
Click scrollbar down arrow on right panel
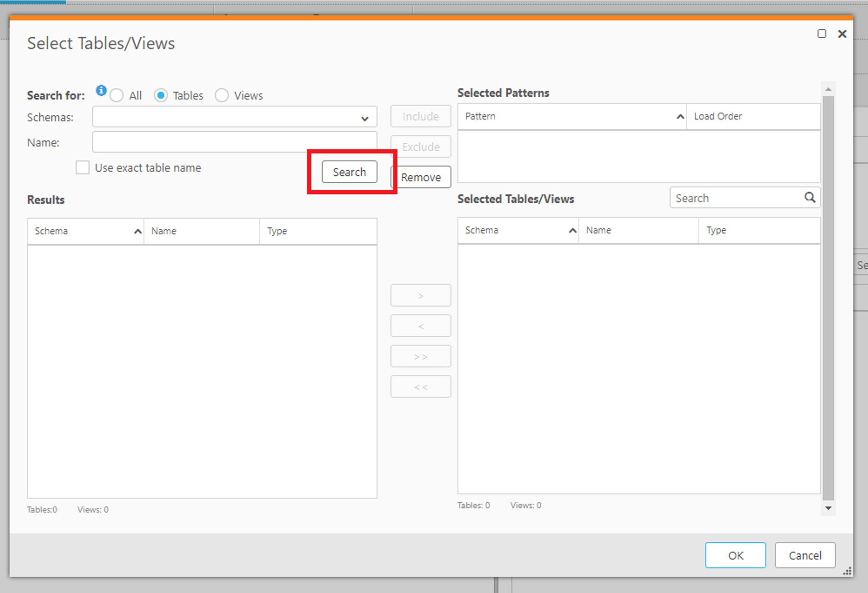coord(828,508)
